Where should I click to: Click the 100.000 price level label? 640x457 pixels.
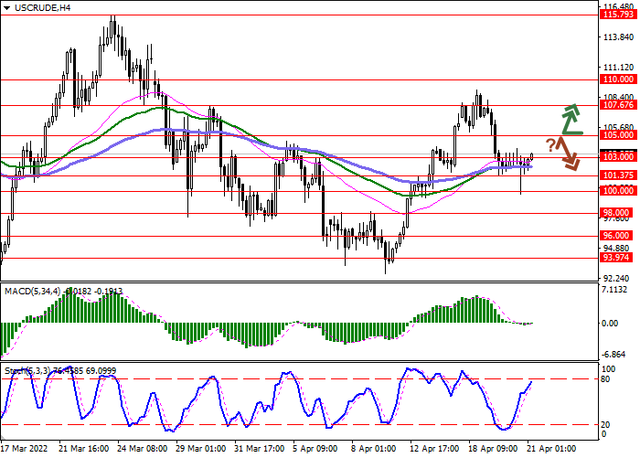point(619,190)
